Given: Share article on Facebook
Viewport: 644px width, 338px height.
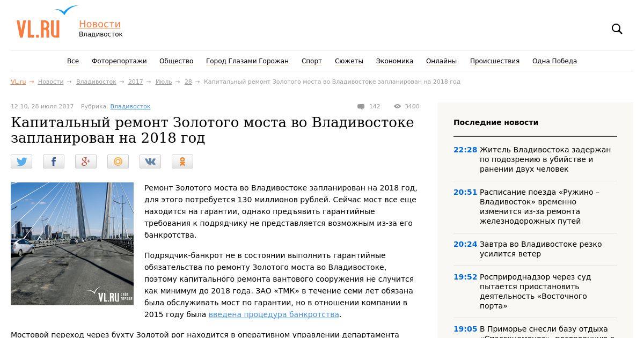Looking at the screenshot, I should point(54,161).
